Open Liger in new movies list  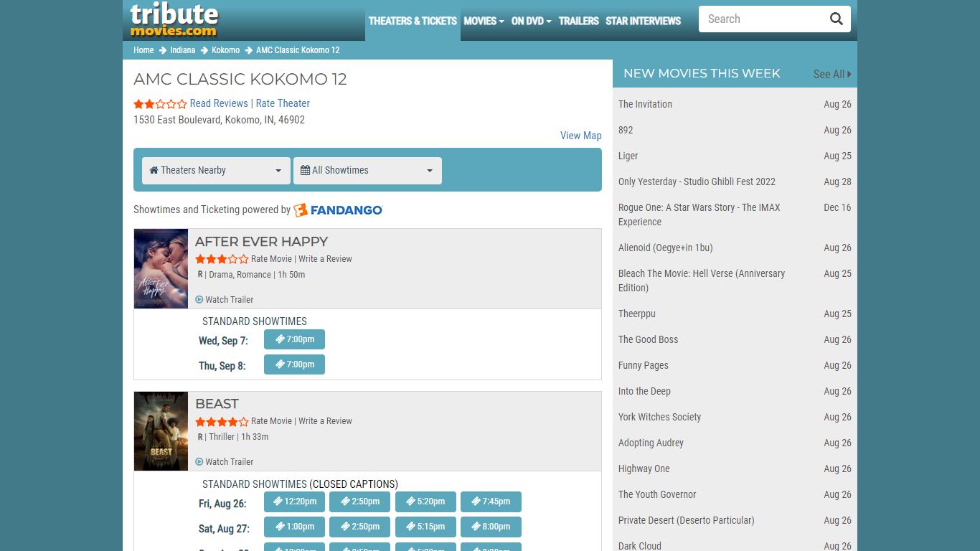pyautogui.click(x=628, y=156)
